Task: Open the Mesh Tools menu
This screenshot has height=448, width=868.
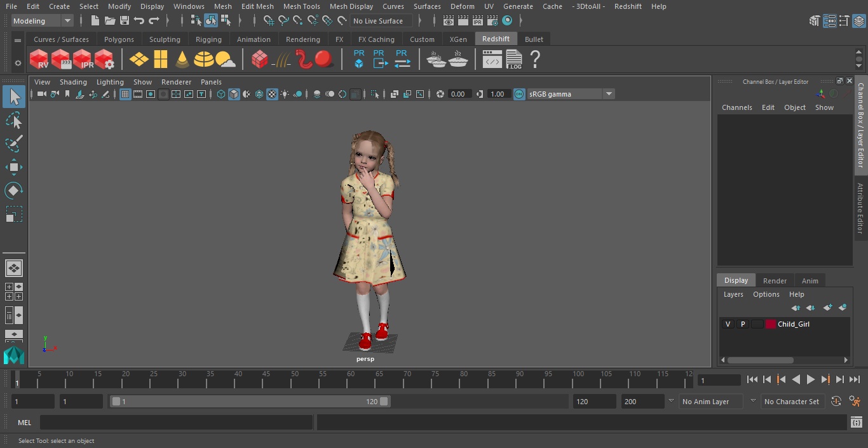Action: tap(301, 6)
